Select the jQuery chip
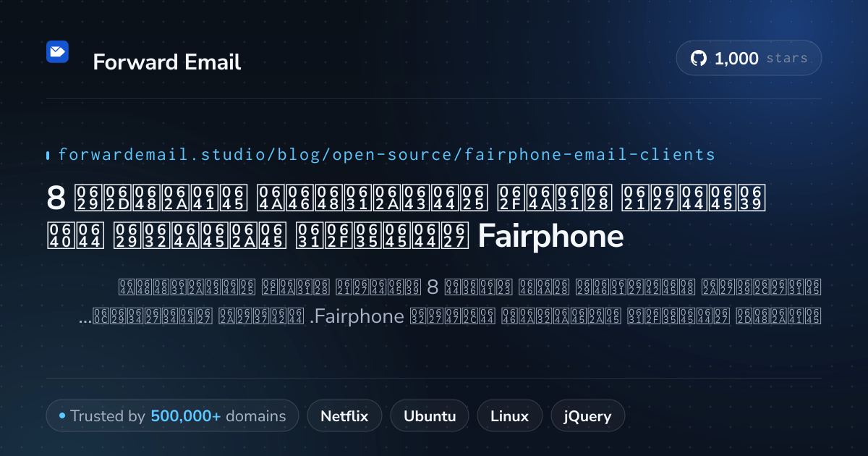Screen dimensions: 868x456 point(587,416)
